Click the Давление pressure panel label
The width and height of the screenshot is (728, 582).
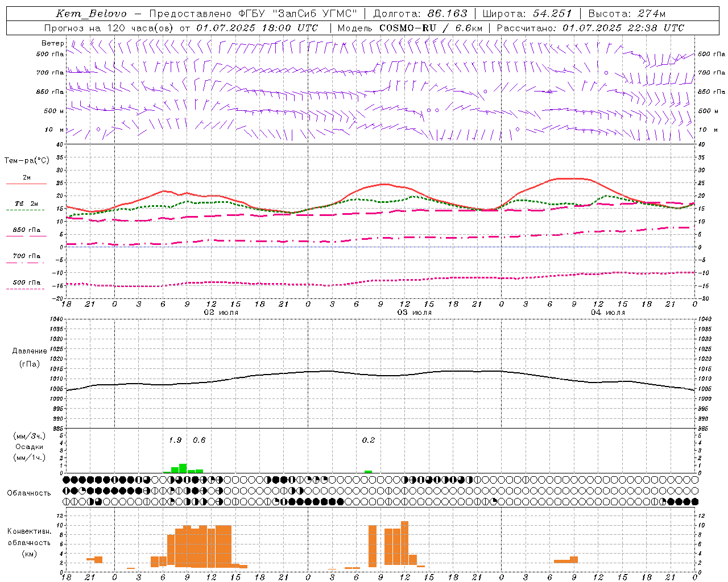(30, 351)
